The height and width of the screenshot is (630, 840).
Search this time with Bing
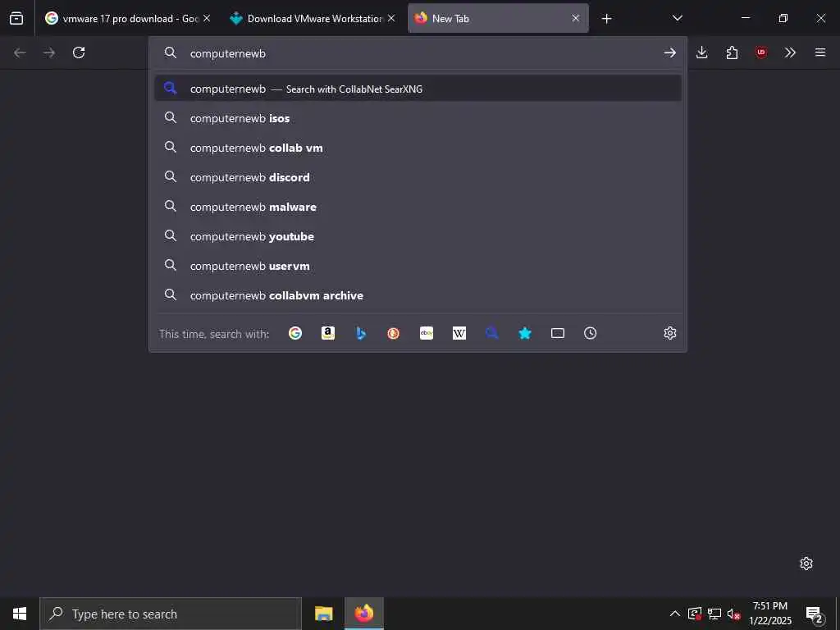361,333
